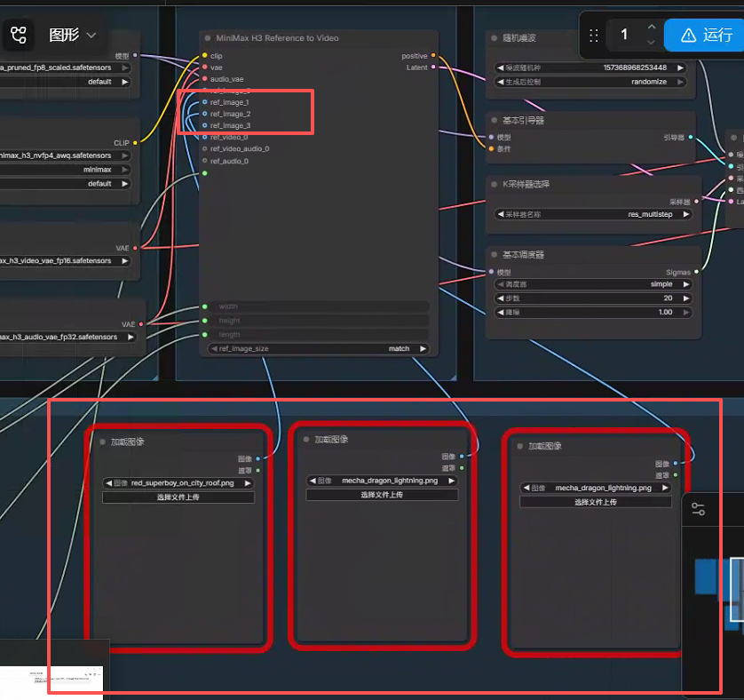Viewport: 744px width, 700px height.
Task: Open the minimax CLIP type dropdown
Action: pyautogui.click(x=65, y=170)
